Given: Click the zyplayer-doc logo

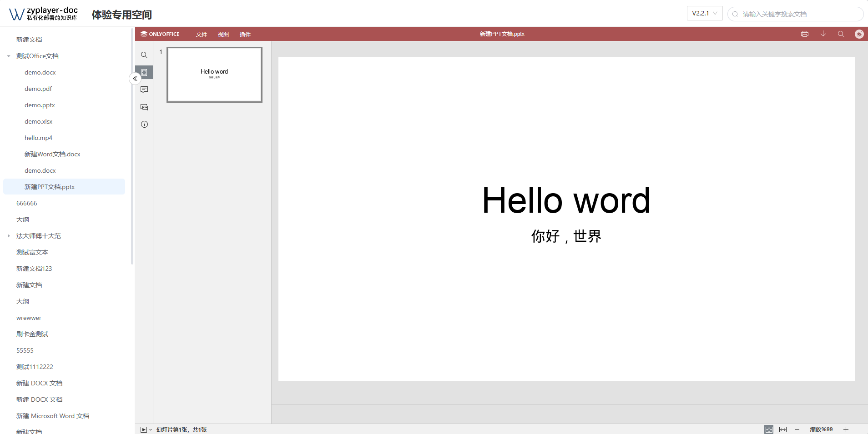Looking at the screenshot, I should [43, 14].
